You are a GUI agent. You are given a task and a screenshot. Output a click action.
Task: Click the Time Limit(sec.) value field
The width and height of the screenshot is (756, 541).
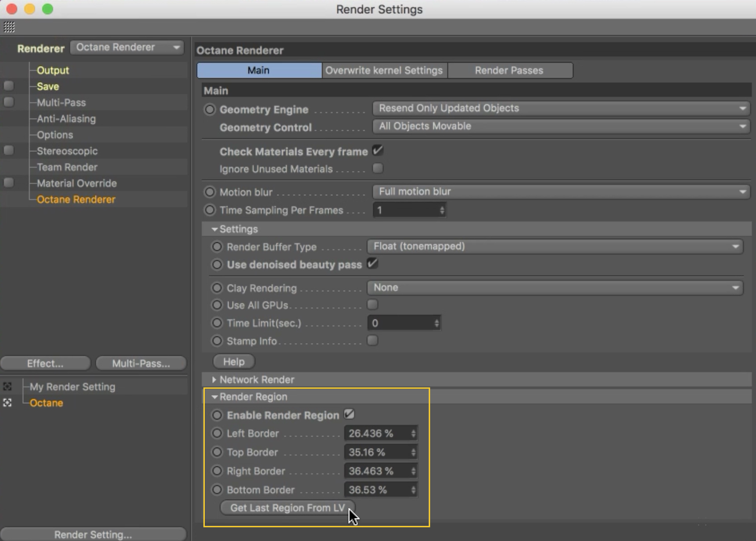[404, 323]
